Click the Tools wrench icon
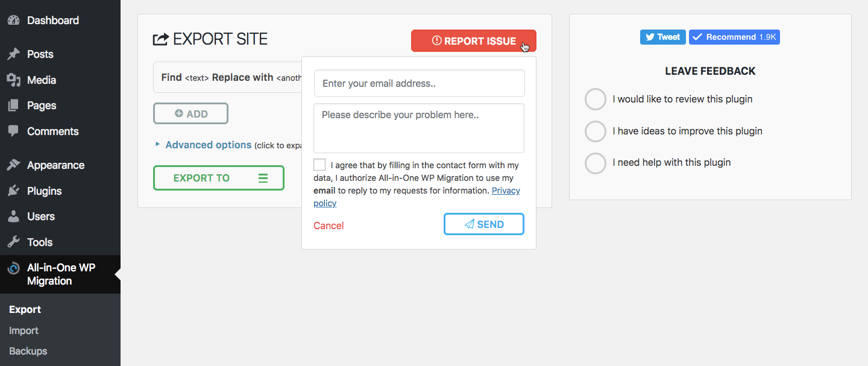 [13, 242]
